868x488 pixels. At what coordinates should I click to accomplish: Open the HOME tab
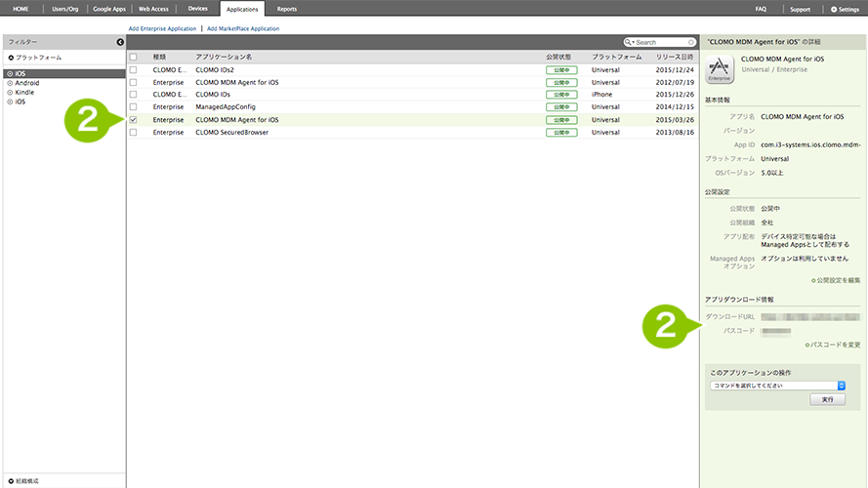tap(21, 9)
